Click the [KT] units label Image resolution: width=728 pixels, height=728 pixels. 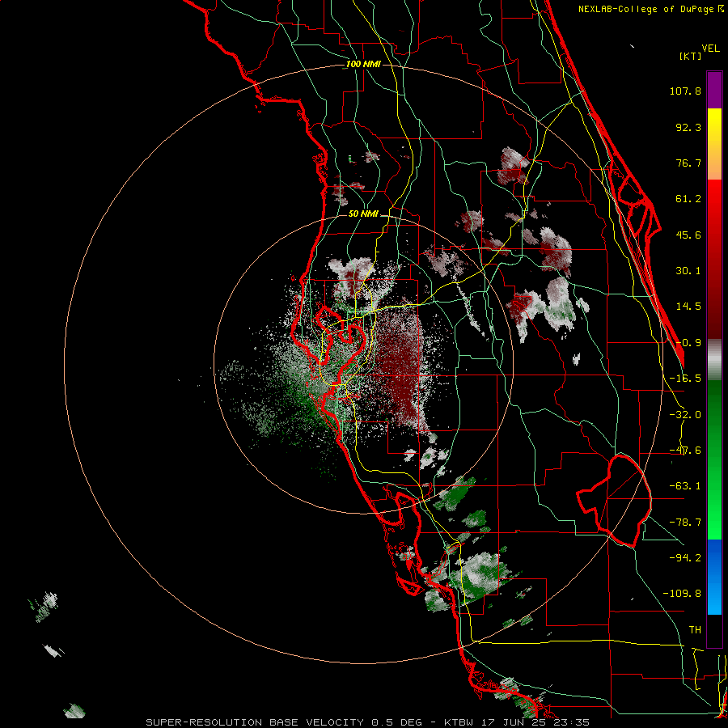pyautogui.click(x=690, y=56)
